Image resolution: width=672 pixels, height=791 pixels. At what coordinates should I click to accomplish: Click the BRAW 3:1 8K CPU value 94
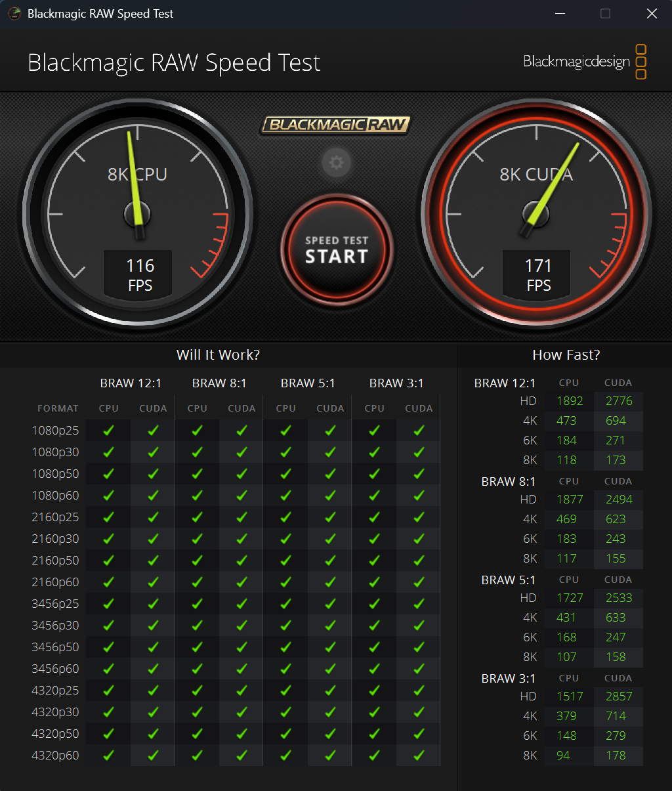pyautogui.click(x=563, y=756)
